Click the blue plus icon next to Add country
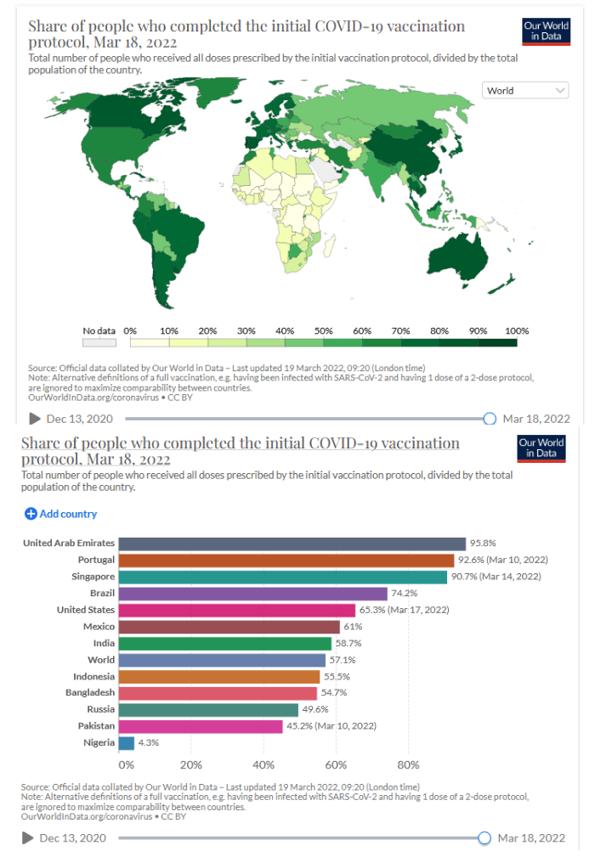Screen dimensions: 612x868 click(31, 514)
